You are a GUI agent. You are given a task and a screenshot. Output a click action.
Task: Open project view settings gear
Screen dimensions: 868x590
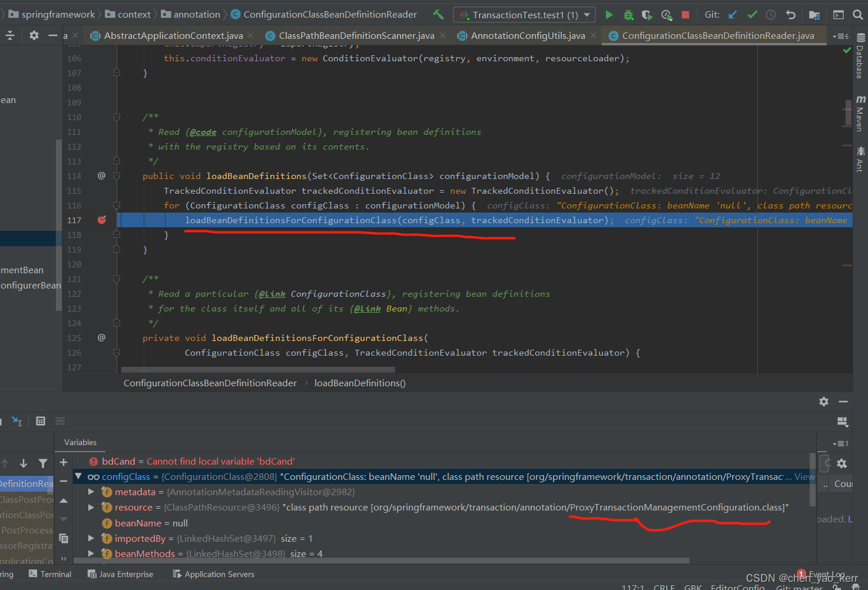click(34, 35)
